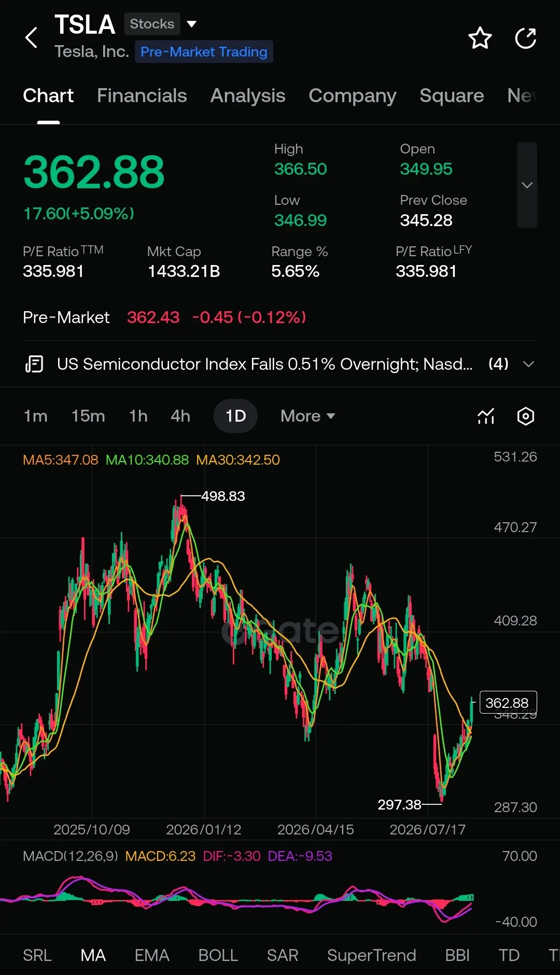
Task: Tap the Pre-Market Trading badge
Action: click(x=204, y=52)
